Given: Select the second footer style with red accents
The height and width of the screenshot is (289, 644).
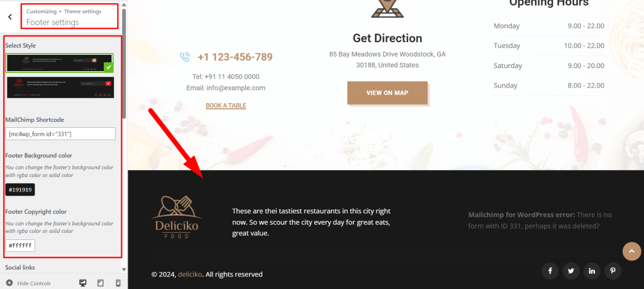Looking at the screenshot, I should (x=60, y=87).
